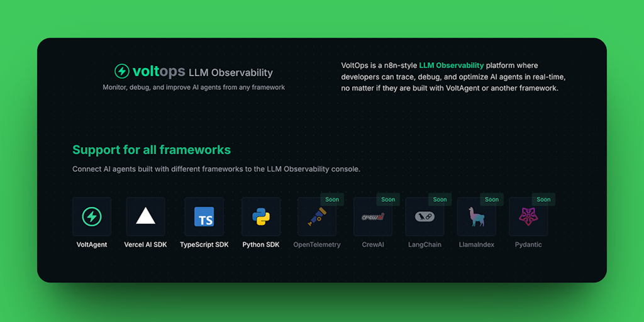Click the Monitor, debug, and improve tagline
This screenshot has height=322, width=644.
tap(194, 87)
